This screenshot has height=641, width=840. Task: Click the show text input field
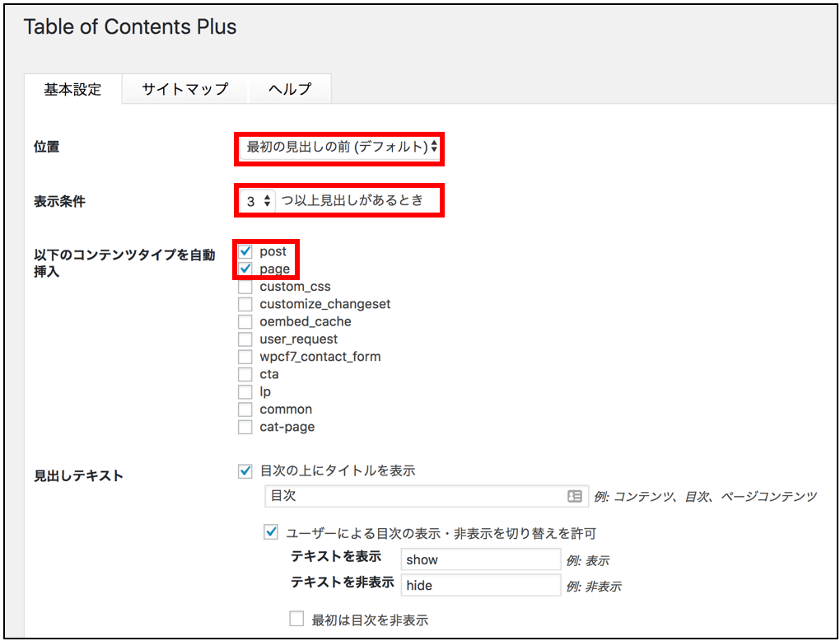[481, 559]
